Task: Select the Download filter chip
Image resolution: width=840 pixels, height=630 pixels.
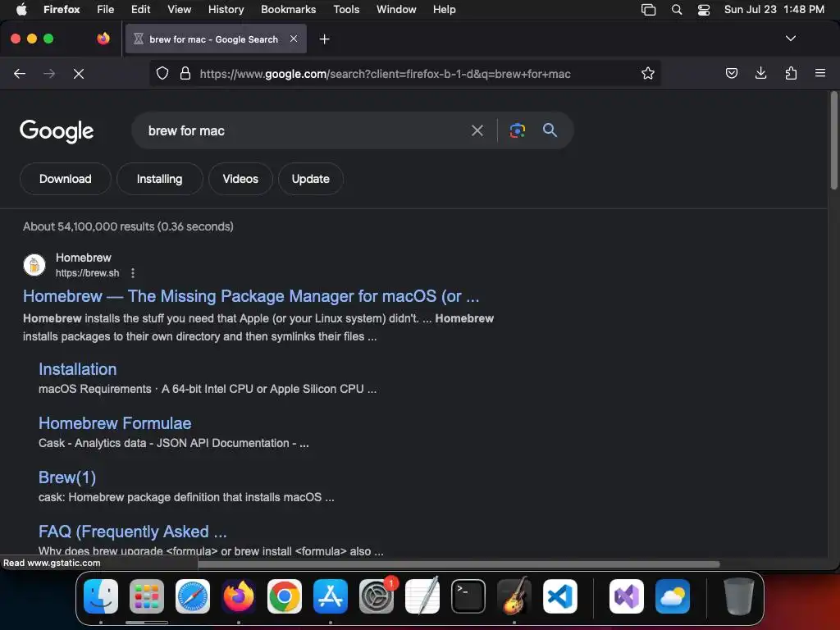Action: click(66, 179)
